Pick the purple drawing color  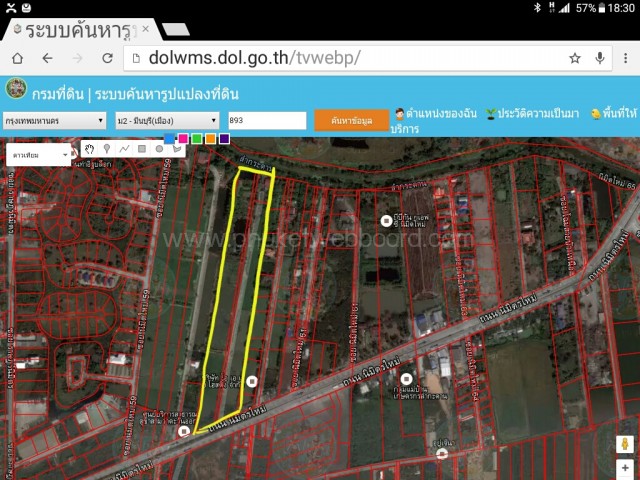pyautogui.click(x=224, y=139)
